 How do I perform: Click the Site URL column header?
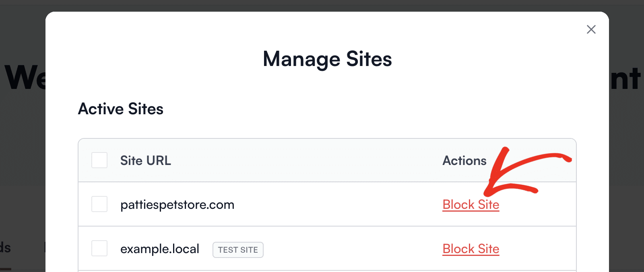[145, 161]
